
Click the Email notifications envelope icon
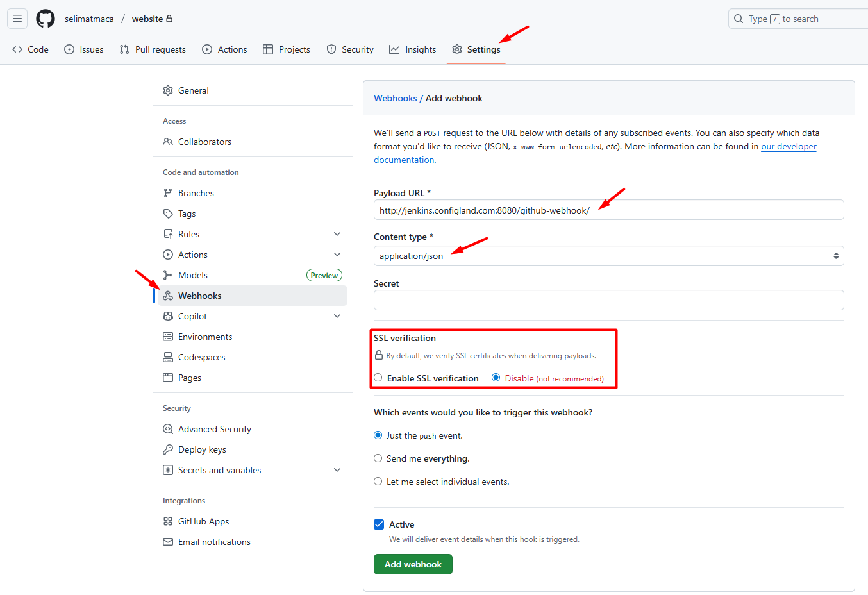168,542
